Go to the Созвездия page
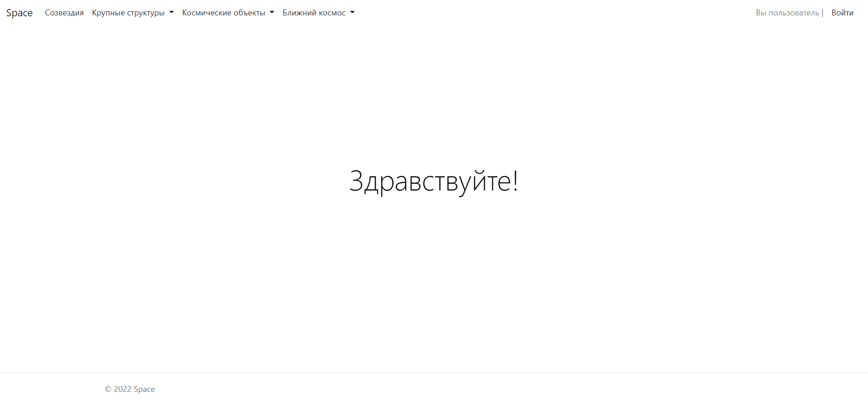The width and height of the screenshot is (868, 400). coord(64,13)
